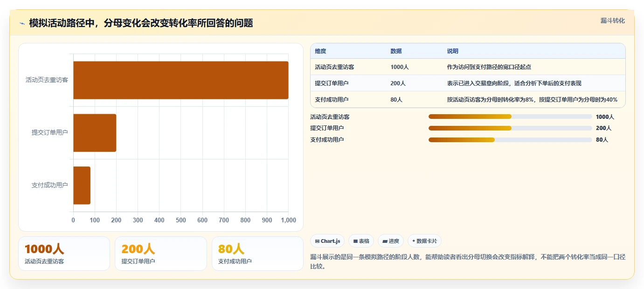Click the 200人 table cell
The width and height of the screenshot is (644, 289).
tap(398, 83)
